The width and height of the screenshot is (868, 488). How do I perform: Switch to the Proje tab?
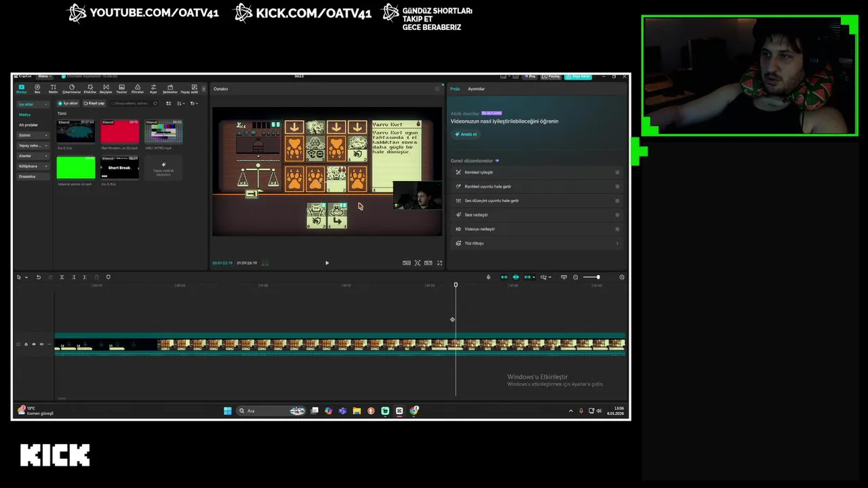point(455,89)
